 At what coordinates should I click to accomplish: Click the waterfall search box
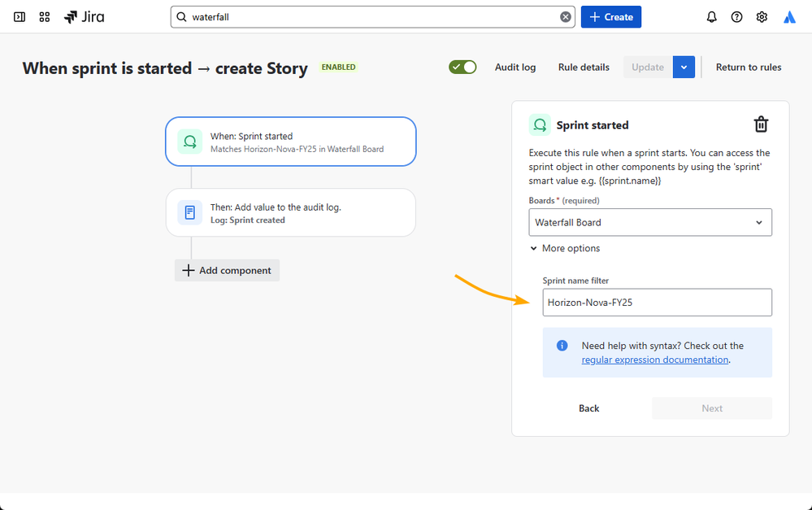(x=373, y=17)
